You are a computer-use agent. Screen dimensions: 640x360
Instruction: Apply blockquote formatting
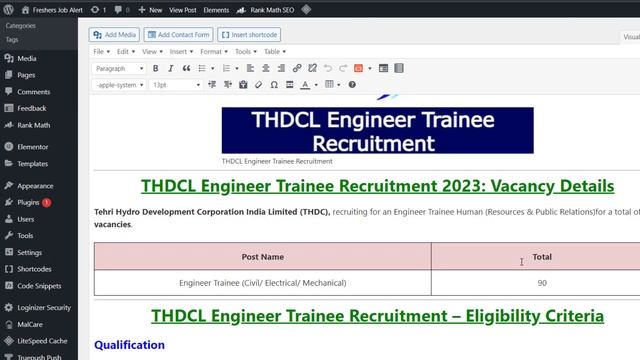(186, 69)
